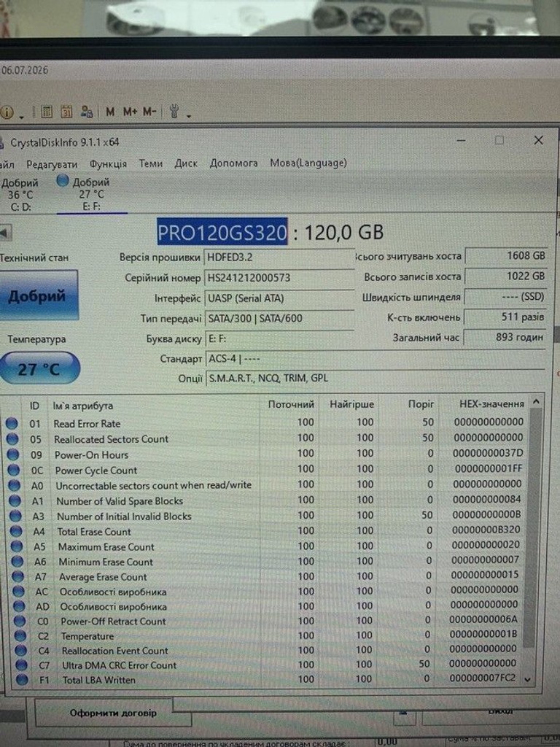Click the M+ memory button
The image size is (560, 747).
pos(130,112)
